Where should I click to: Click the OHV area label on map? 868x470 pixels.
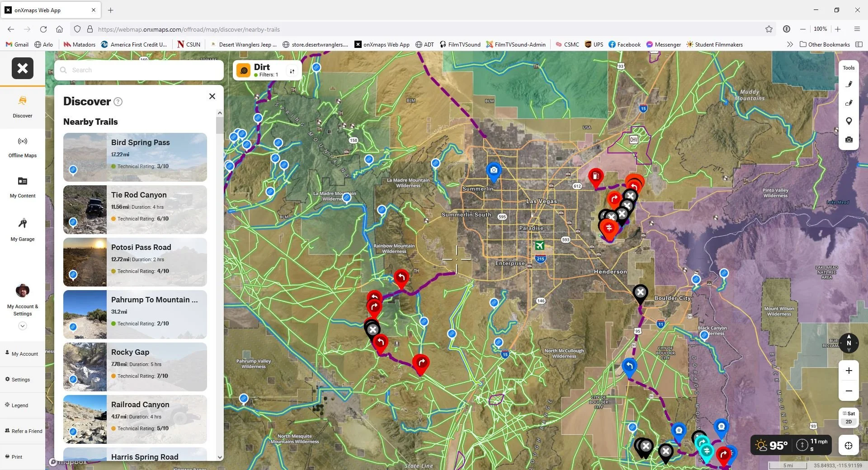tap(634, 140)
